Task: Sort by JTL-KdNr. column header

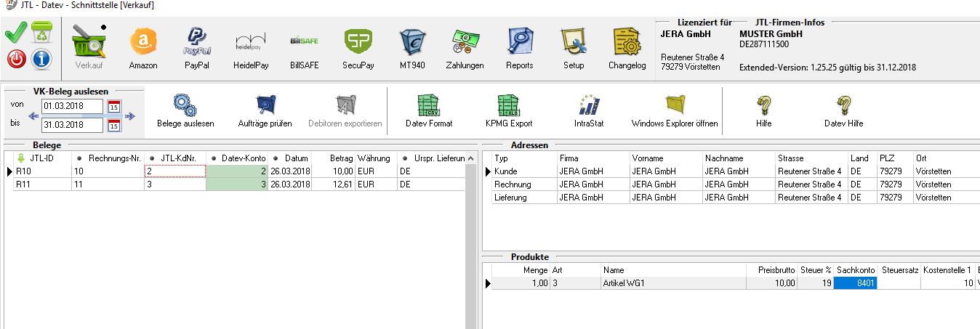Action: [174, 158]
